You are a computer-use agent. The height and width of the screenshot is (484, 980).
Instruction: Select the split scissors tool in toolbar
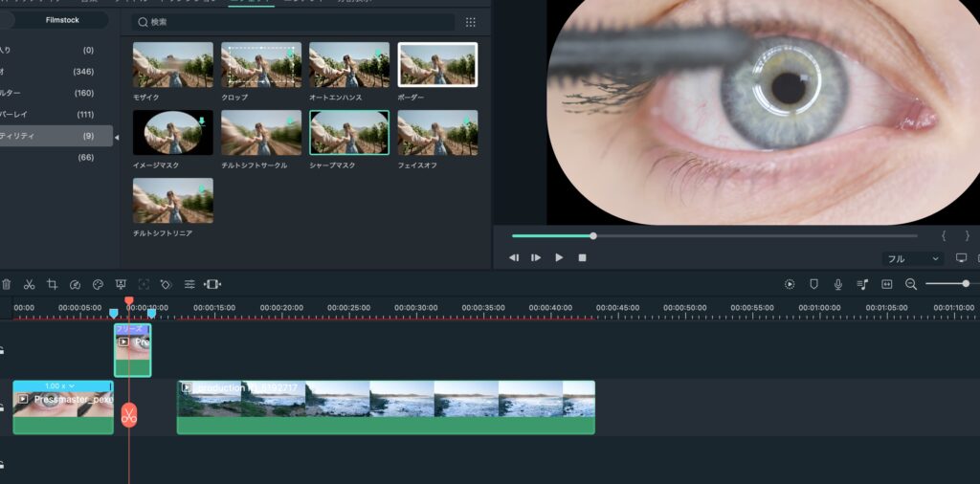click(x=29, y=284)
